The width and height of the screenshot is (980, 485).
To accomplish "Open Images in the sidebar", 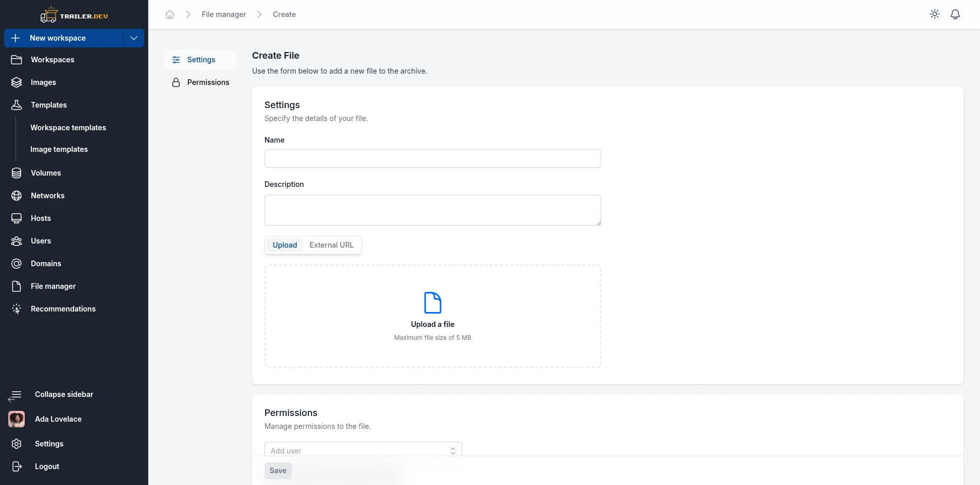I will 74,82.
